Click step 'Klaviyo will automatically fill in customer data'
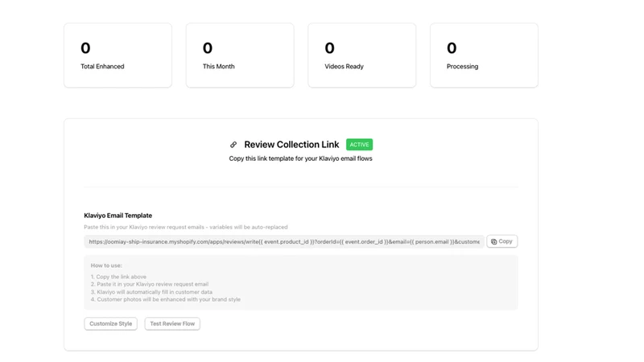This screenshot has width=644, height=362. pos(151,292)
